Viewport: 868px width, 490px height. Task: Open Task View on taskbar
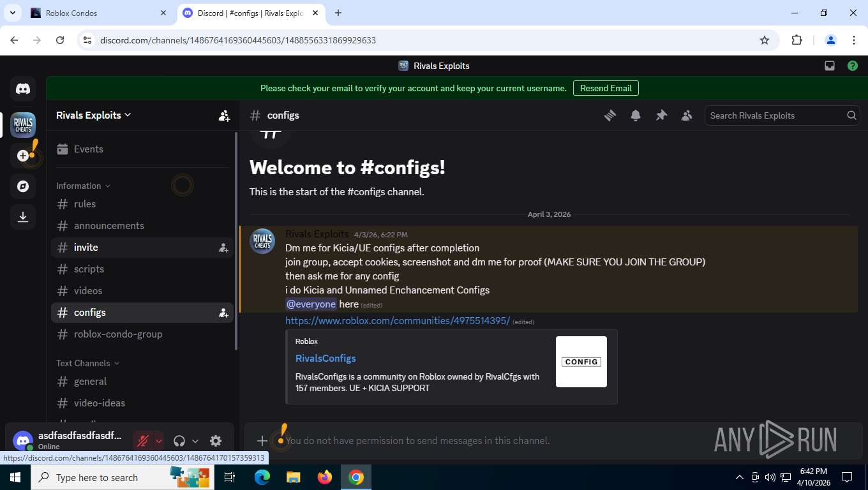[230, 477]
